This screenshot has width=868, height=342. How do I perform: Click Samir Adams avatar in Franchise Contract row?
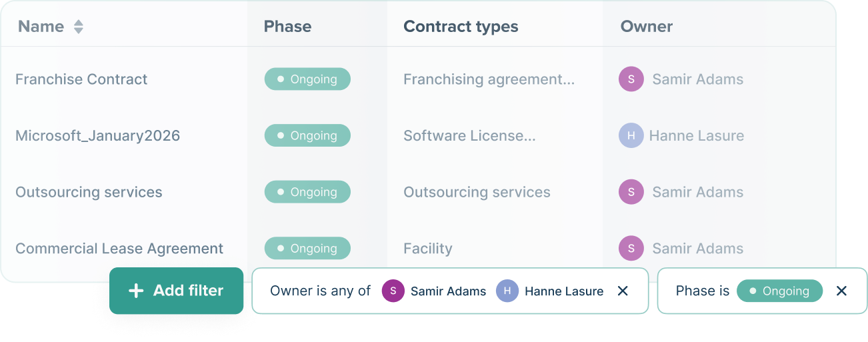coord(631,79)
